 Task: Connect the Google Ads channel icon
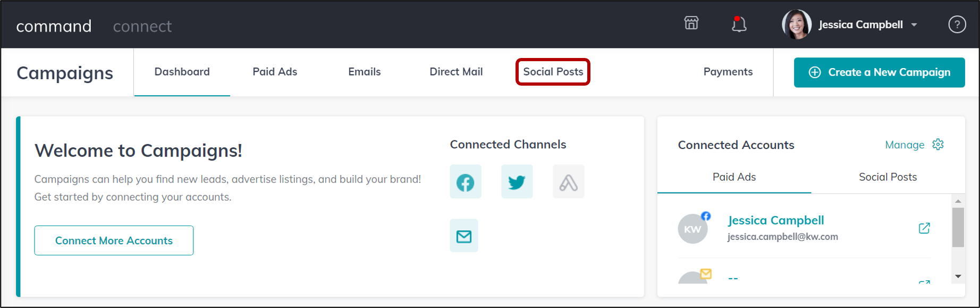point(568,181)
